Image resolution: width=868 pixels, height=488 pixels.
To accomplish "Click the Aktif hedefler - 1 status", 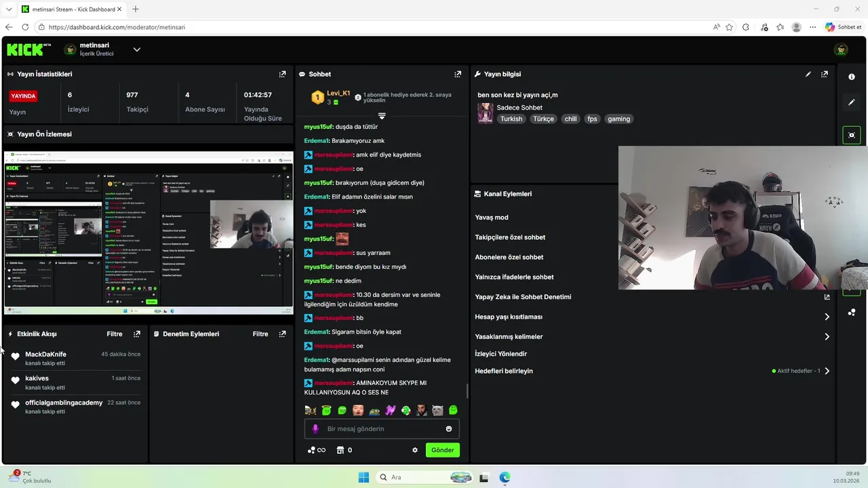I will 796,371.
